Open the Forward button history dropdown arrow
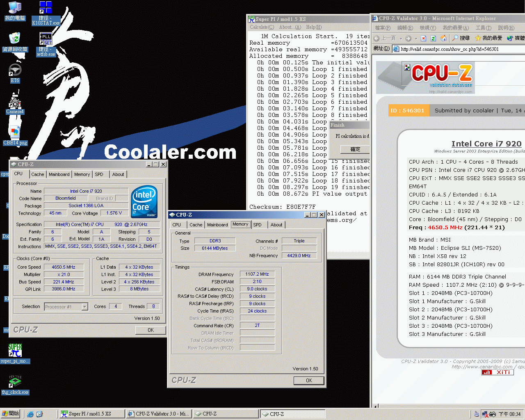Image resolution: width=525 pixels, height=420 pixels. click(416, 39)
